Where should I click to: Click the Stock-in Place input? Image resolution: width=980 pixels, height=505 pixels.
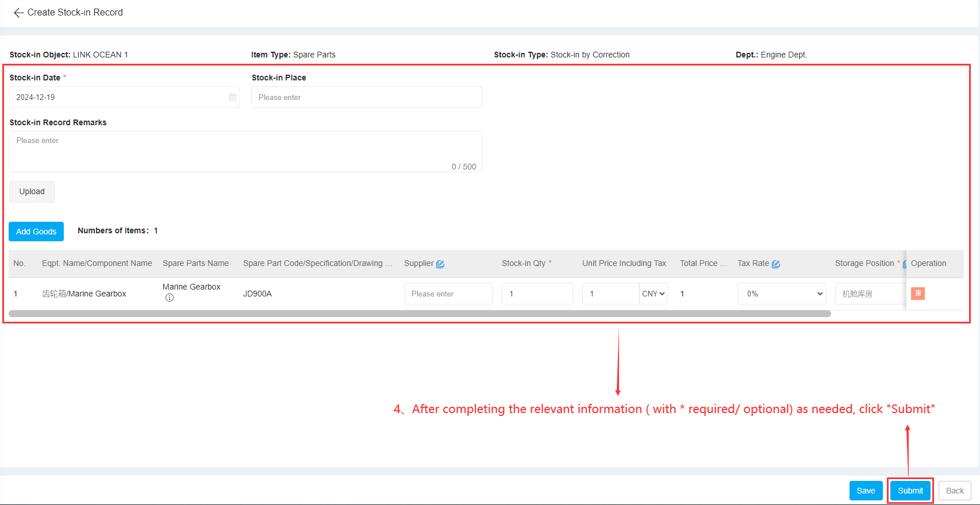pos(367,97)
